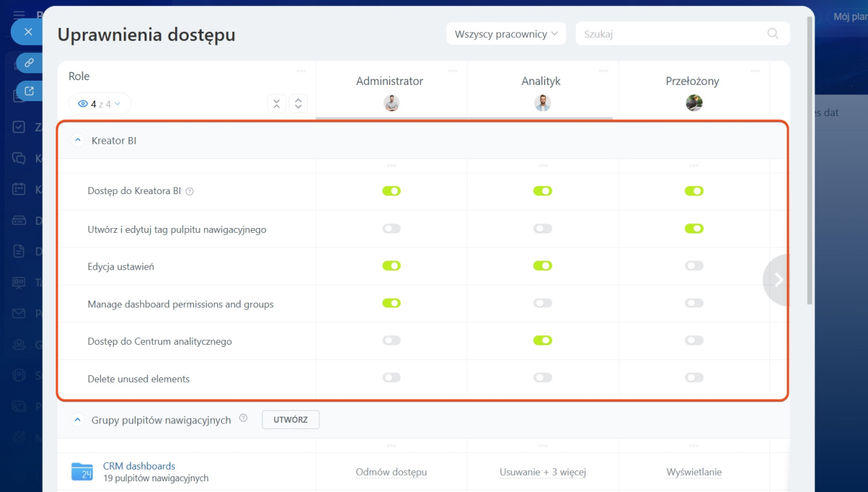Click the UTWÓRZ button

pyautogui.click(x=290, y=420)
